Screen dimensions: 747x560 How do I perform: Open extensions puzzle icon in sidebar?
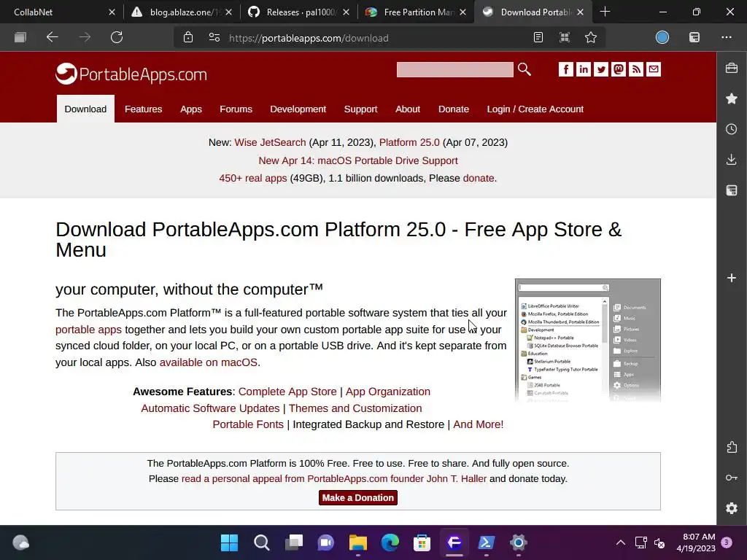[x=732, y=447]
